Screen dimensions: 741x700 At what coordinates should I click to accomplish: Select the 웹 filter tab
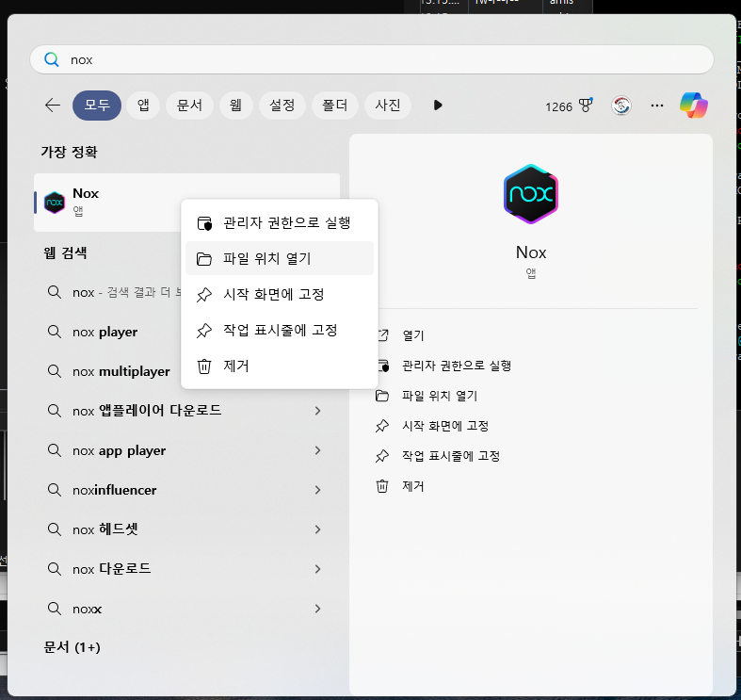235,105
